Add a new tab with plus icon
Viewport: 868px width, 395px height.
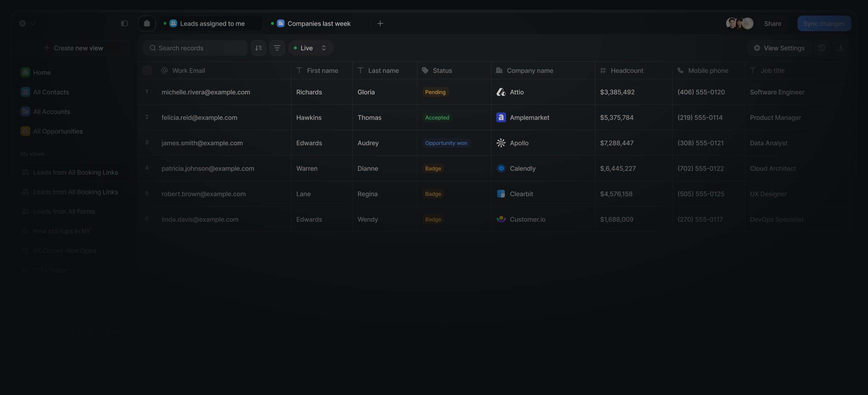[380, 24]
